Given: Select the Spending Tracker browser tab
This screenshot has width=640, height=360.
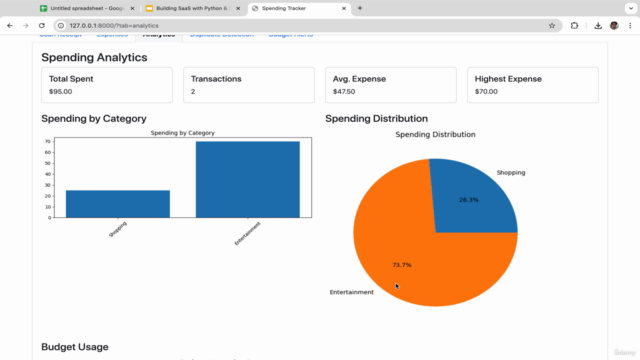Looking at the screenshot, I should (x=299, y=8).
